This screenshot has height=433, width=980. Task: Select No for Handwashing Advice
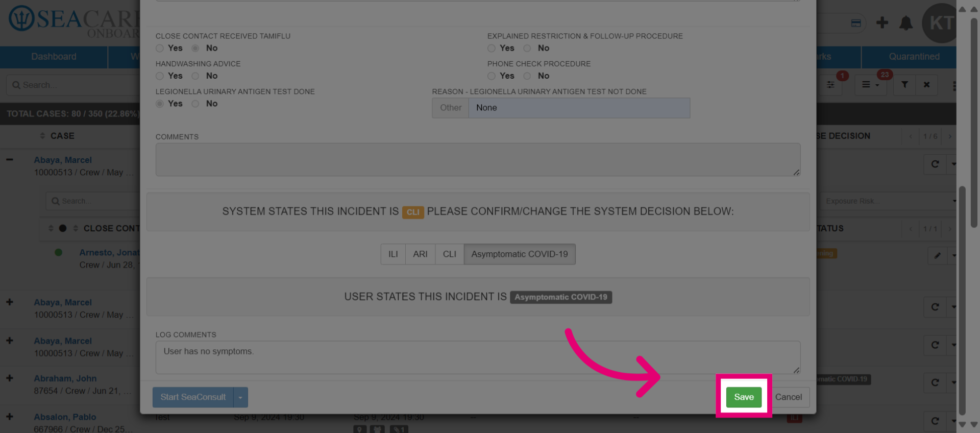195,76
